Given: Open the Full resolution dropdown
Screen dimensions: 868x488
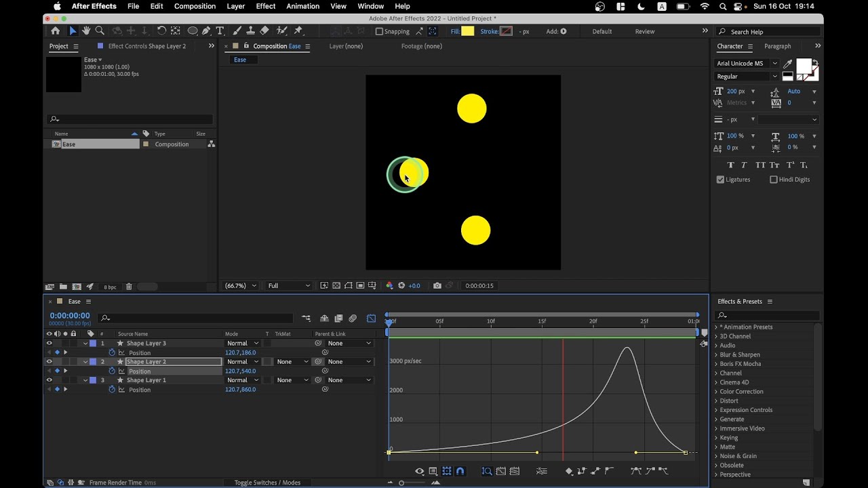Looking at the screenshot, I should (289, 286).
